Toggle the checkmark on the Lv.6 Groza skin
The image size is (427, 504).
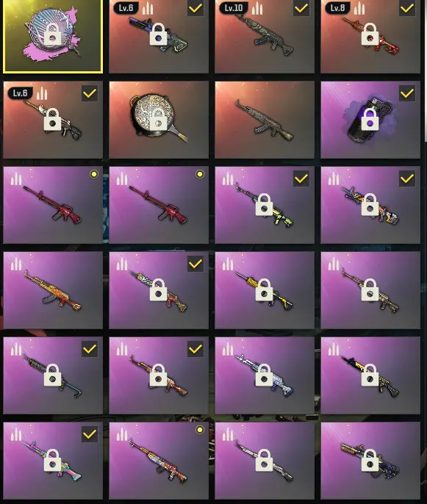click(x=195, y=8)
